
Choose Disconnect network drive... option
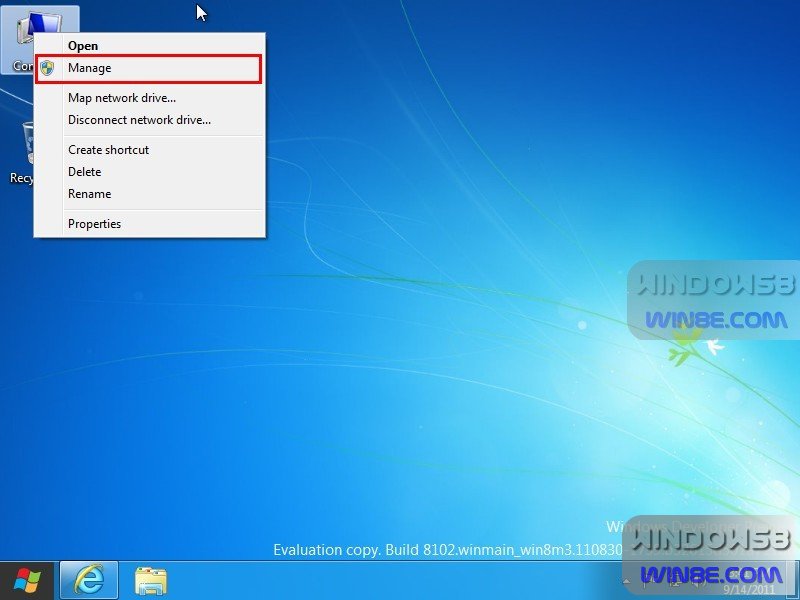coord(149,120)
